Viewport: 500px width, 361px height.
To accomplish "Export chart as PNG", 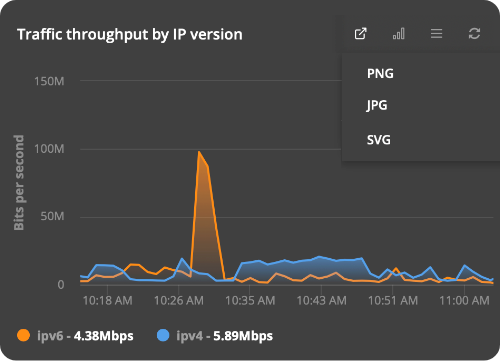I will pos(380,74).
